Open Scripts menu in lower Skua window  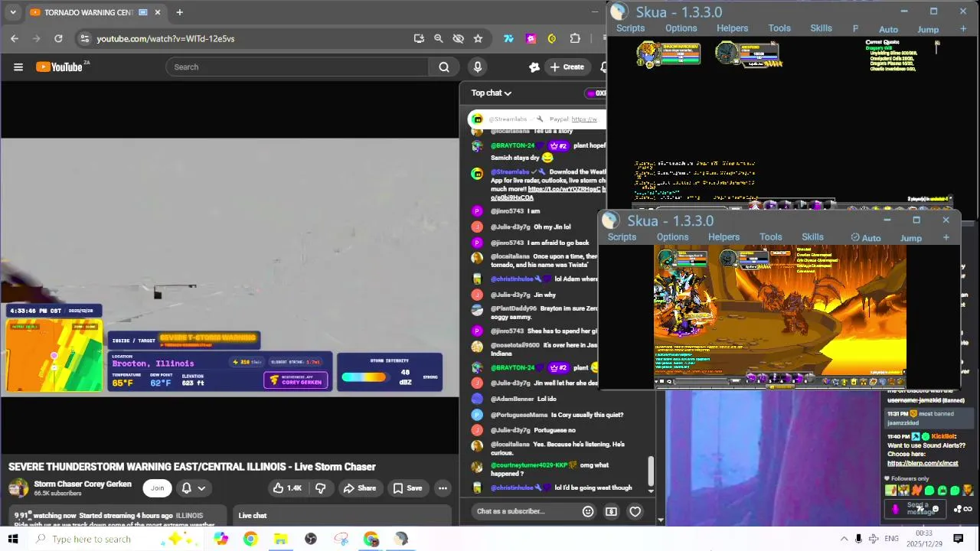(622, 237)
